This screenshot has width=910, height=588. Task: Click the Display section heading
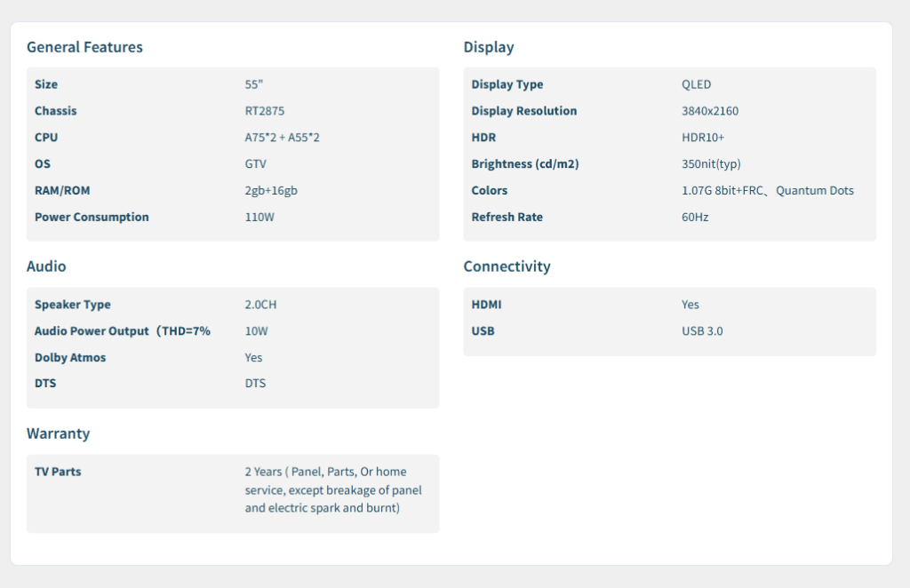point(488,47)
